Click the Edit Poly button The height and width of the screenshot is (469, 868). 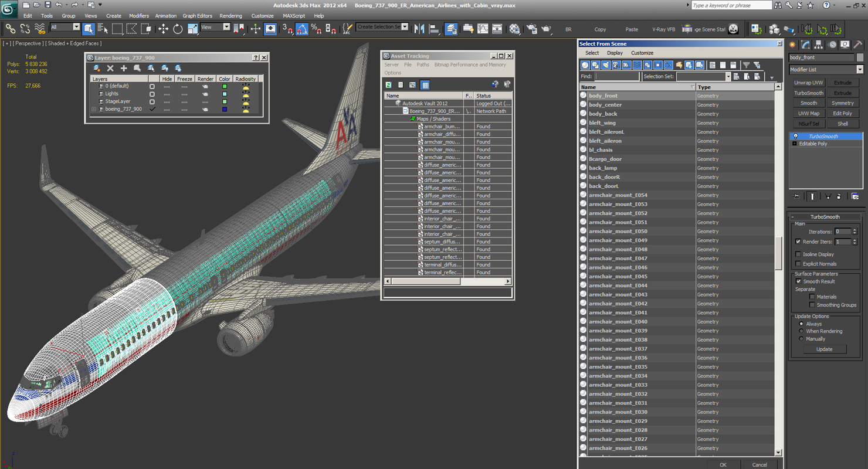(x=843, y=113)
